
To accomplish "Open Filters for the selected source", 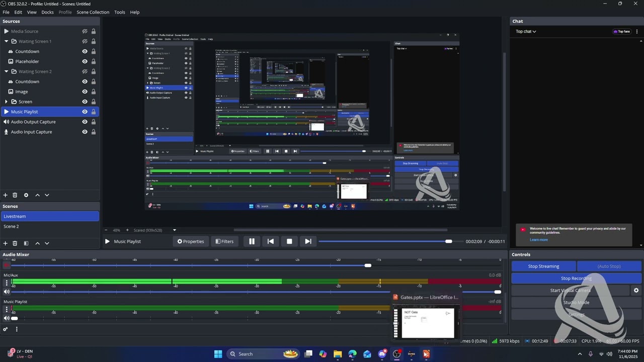I will tap(224, 241).
